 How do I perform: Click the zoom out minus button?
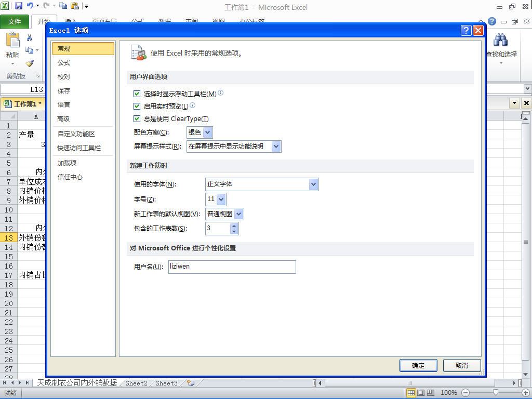tap(466, 393)
